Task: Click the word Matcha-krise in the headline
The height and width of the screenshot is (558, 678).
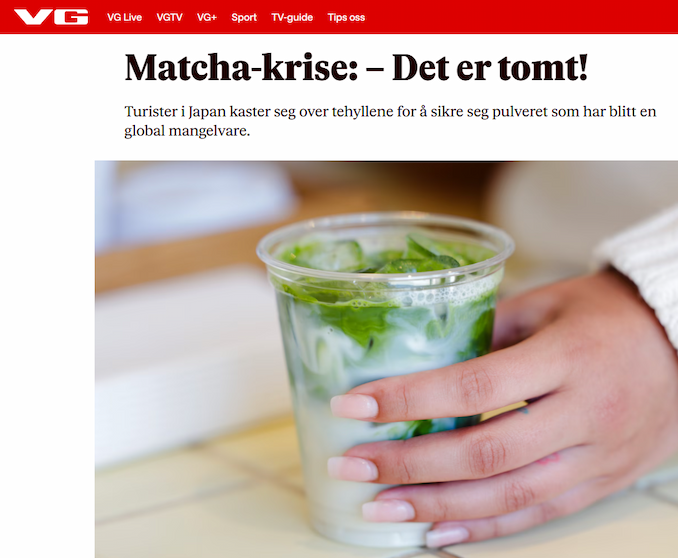Action: point(241,68)
